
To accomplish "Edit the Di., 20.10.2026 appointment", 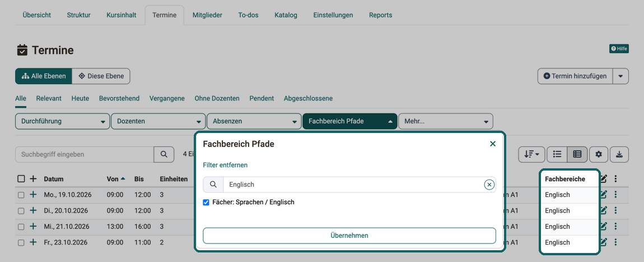I will 603,210.
